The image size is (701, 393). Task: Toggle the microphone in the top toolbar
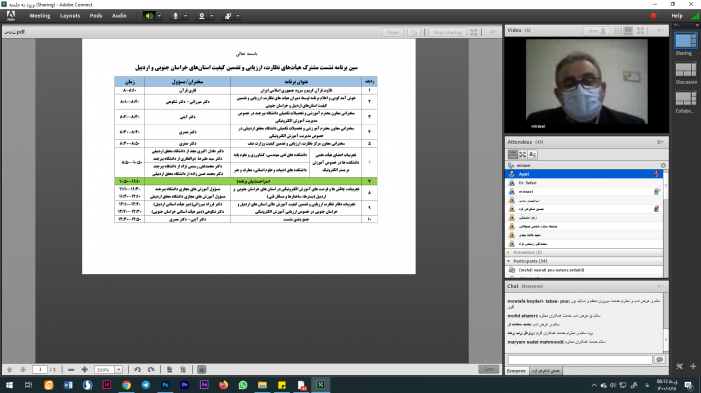pos(175,16)
